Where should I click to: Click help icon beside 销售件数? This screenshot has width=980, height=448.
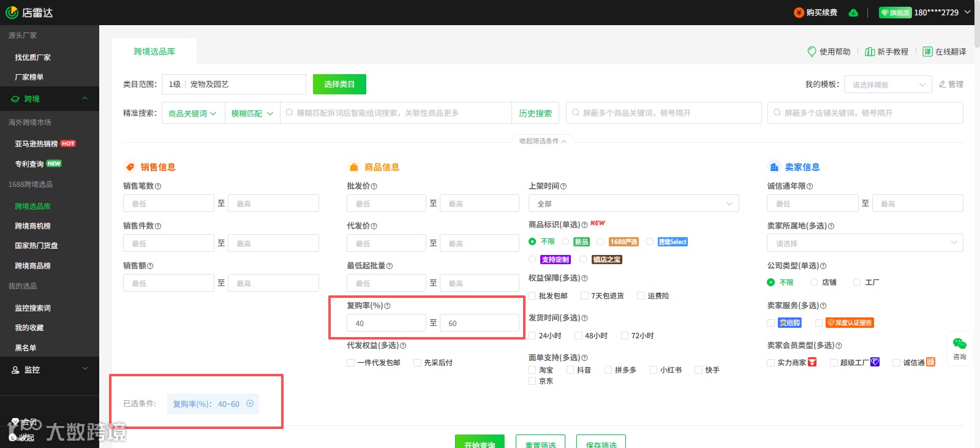[158, 226]
